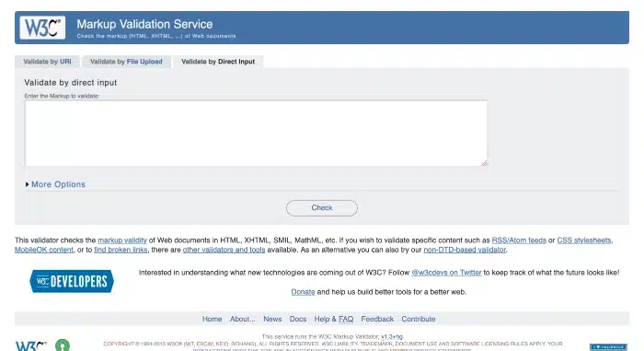This screenshot has width=644, height=351.
Task: Open the non-DTD-based validator link
Action: (x=465, y=250)
